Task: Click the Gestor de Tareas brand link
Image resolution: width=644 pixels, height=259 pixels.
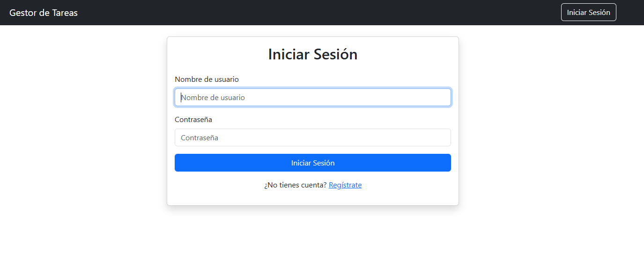Action: 44,13
